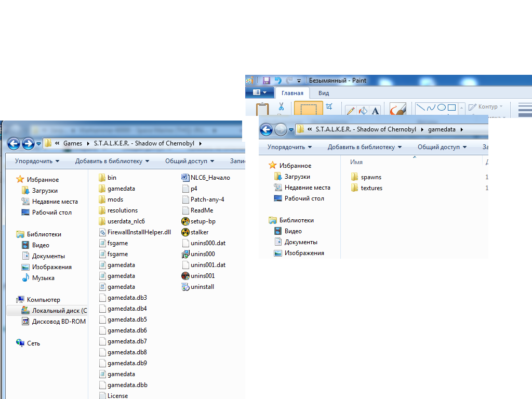
Task: Click the Forward arrow in the gamedata window
Action: tap(280, 129)
